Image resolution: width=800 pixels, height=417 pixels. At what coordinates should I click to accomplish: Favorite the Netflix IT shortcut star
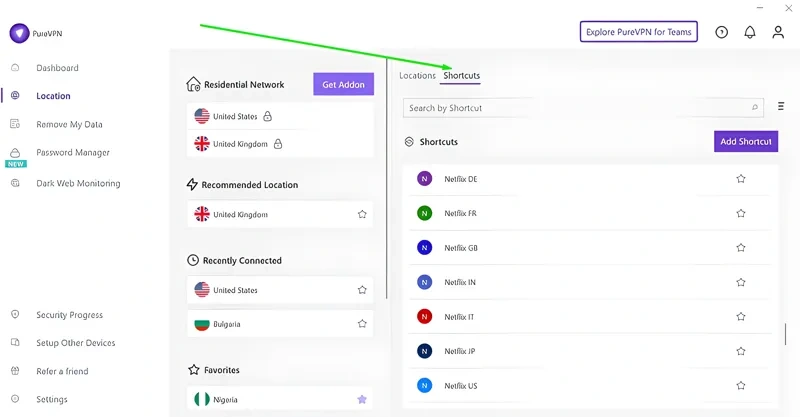[x=741, y=316]
